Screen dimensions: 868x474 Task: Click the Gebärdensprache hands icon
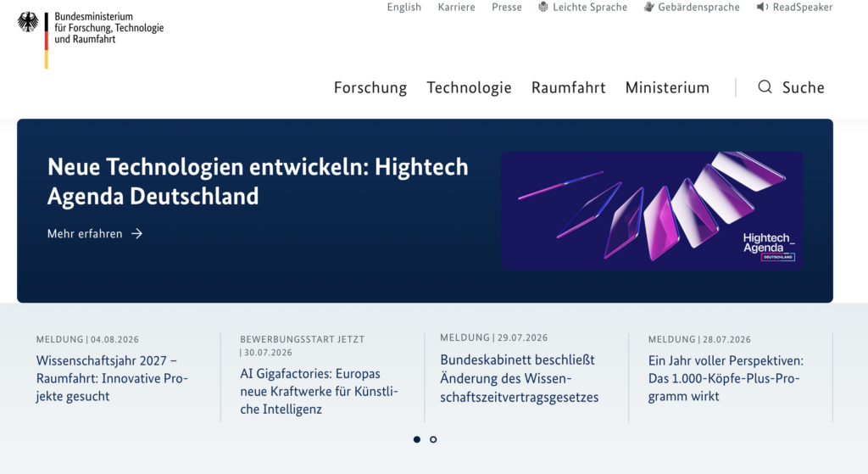pyautogui.click(x=648, y=7)
